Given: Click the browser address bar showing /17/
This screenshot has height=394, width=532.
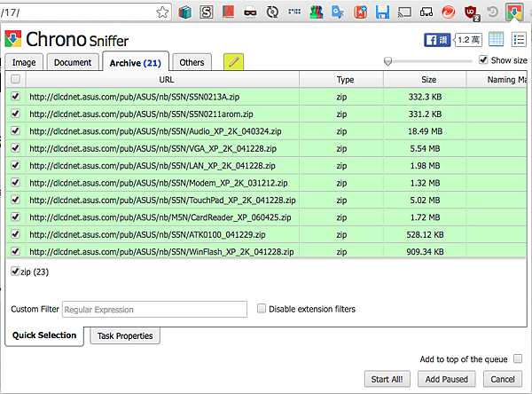Looking at the screenshot, I should coord(85,12).
